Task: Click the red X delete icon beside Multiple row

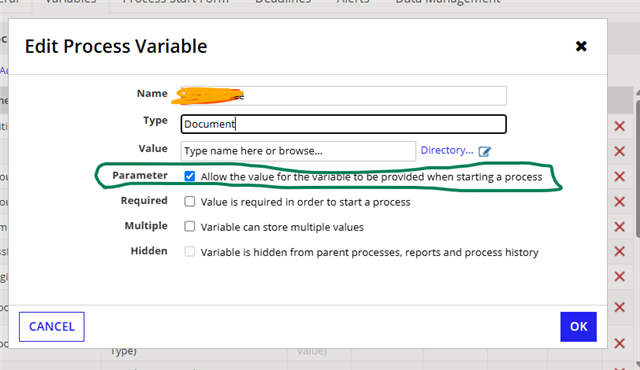Action: pyautogui.click(x=620, y=227)
